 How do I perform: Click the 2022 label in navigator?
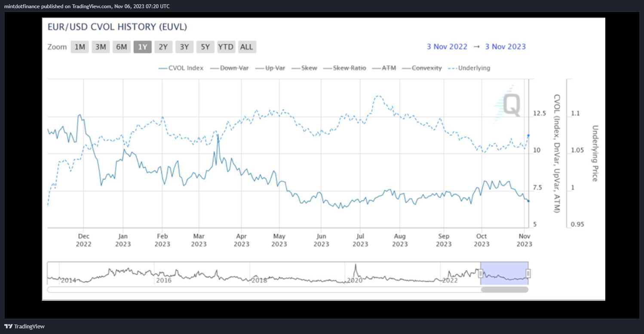click(450, 280)
